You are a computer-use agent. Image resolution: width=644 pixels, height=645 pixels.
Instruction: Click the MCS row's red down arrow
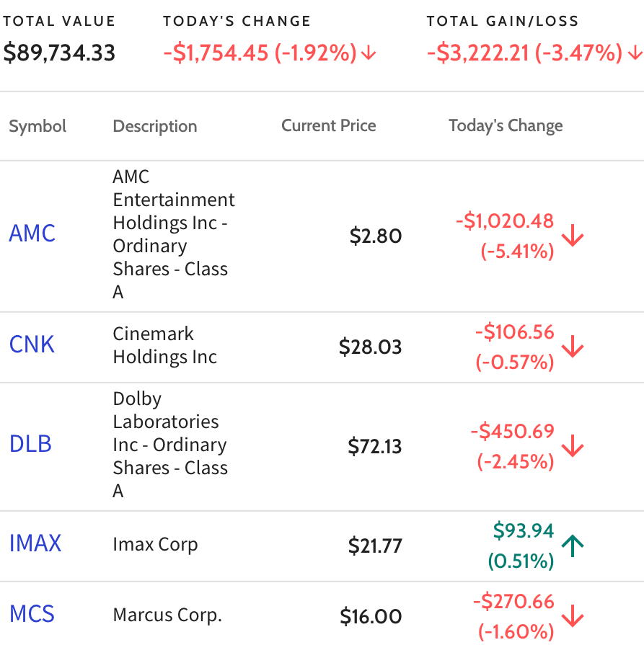point(573,615)
